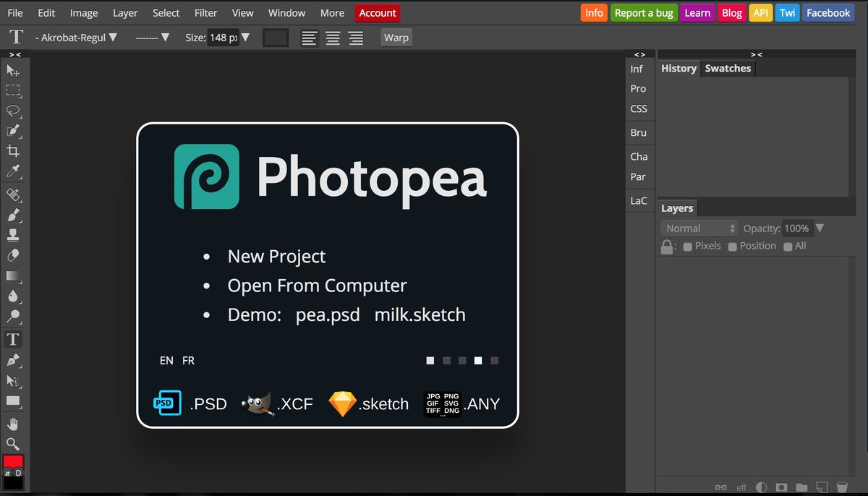Select the Eraser tool
868x496 pixels.
point(13,255)
